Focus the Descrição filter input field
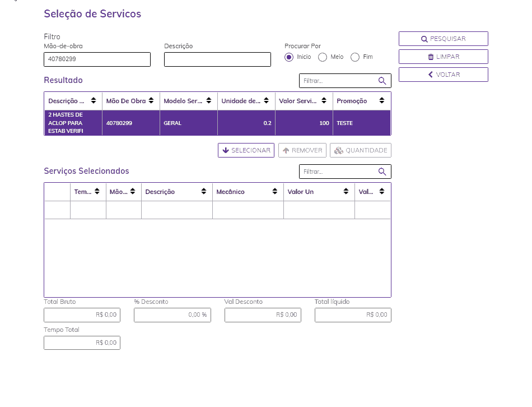This screenshot has width=532, height=407. [x=217, y=59]
